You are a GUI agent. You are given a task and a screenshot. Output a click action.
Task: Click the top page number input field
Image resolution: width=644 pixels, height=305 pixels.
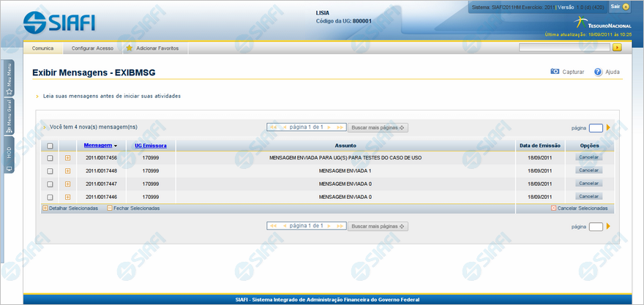(x=596, y=128)
